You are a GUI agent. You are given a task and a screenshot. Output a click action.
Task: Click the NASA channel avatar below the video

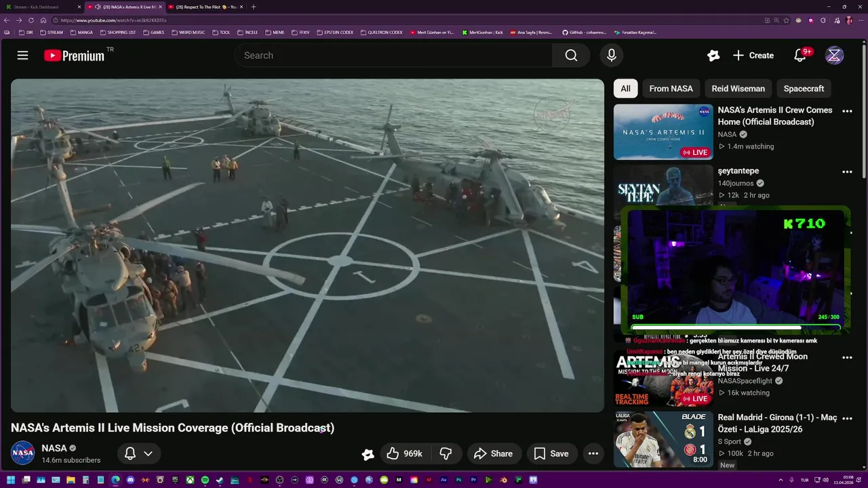(22, 453)
